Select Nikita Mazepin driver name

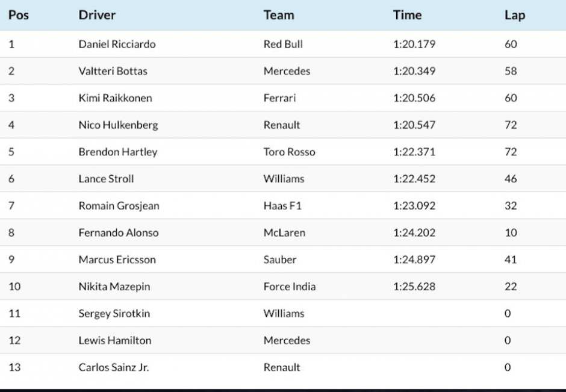coord(114,287)
